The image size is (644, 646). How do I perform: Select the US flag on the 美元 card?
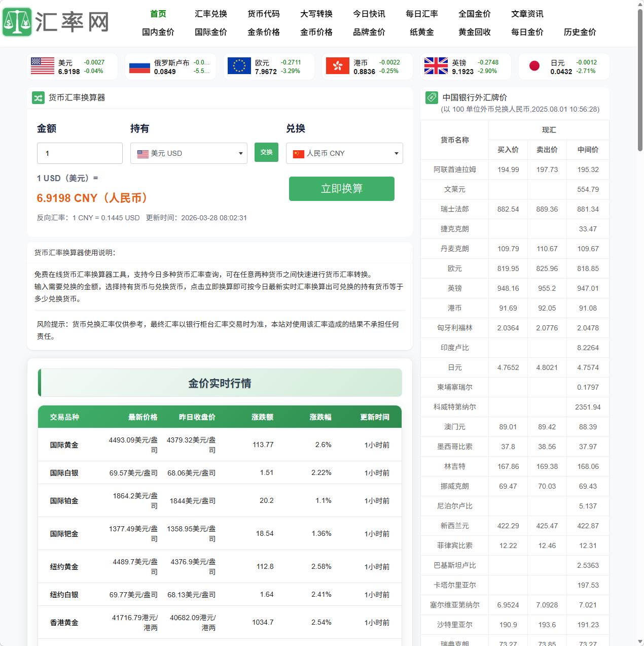tap(42, 66)
